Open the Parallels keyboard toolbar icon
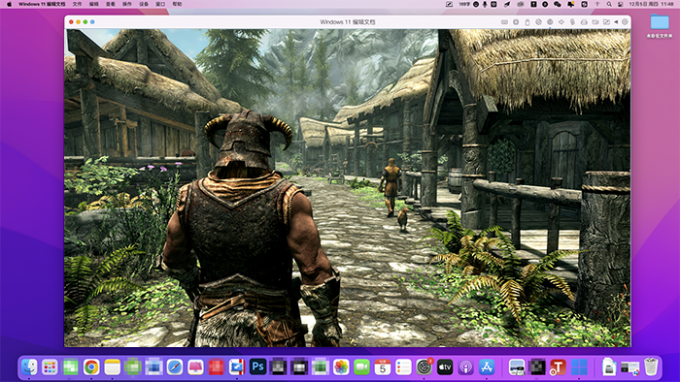This screenshot has width=680, height=382. pos(504,22)
